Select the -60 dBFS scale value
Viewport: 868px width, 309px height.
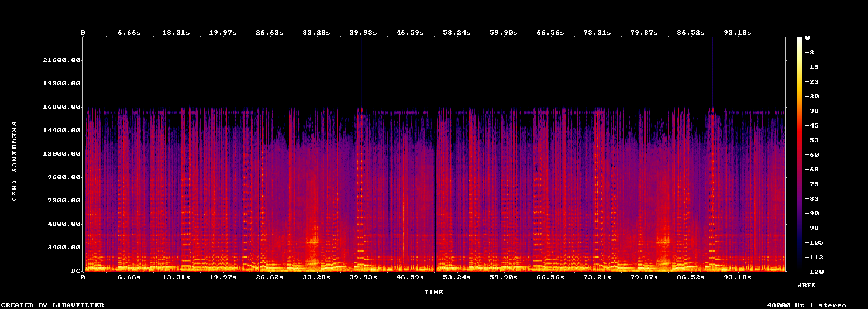coord(811,154)
